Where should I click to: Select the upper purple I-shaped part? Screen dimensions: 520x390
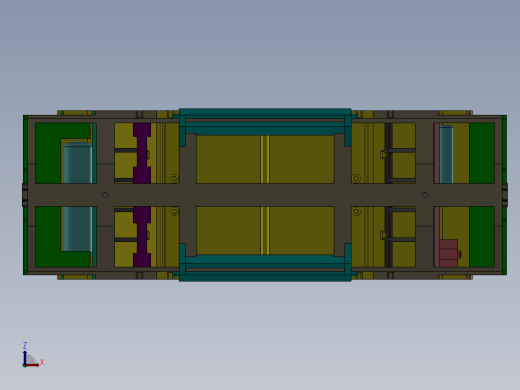pos(142,153)
